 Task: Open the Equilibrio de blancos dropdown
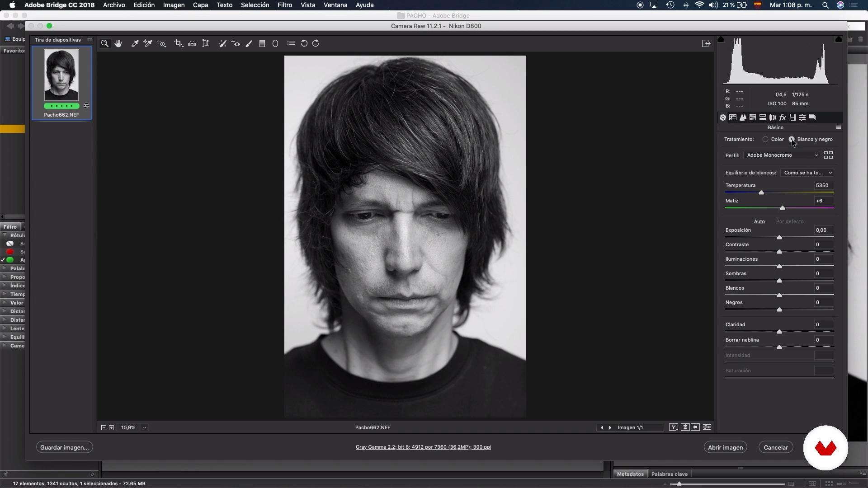(807, 173)
